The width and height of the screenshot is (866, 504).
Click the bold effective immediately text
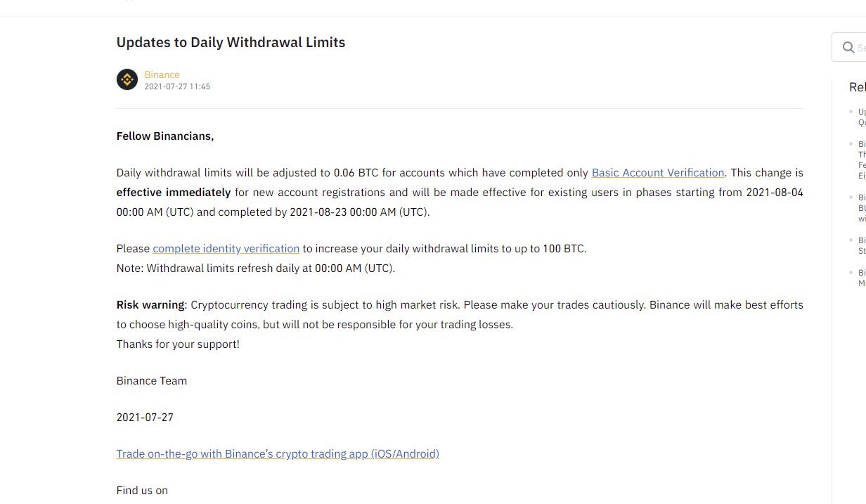coord(174,193)
